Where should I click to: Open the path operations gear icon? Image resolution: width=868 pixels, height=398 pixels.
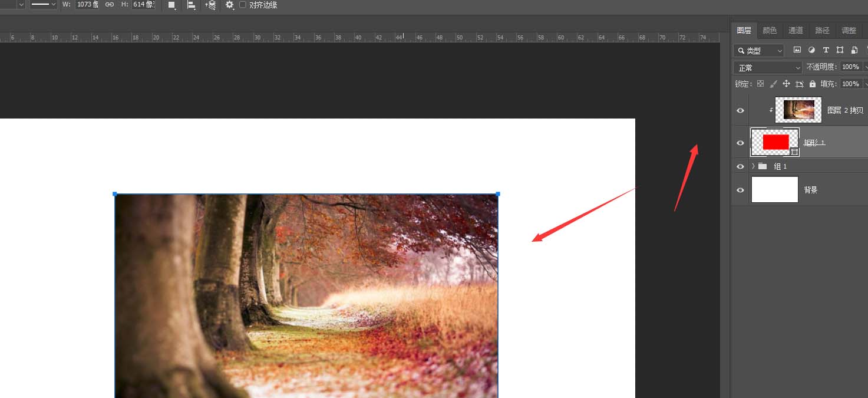pos(229,5)
